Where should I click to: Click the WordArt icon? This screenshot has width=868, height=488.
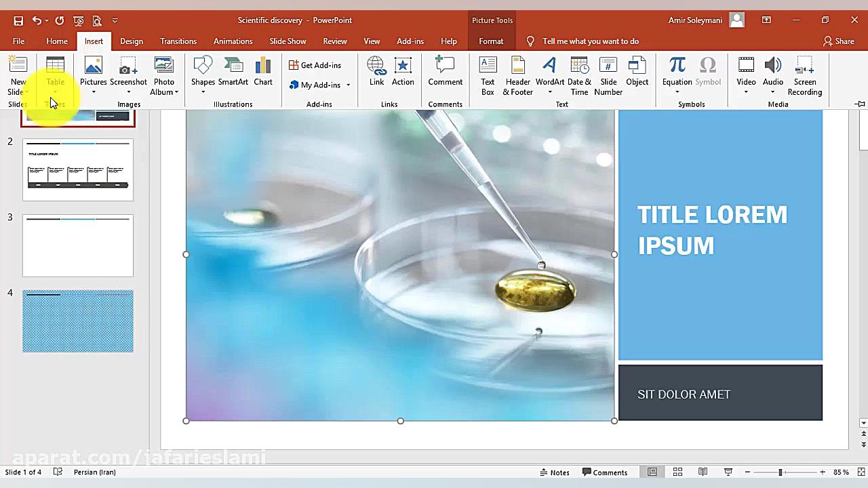point(549,73)
